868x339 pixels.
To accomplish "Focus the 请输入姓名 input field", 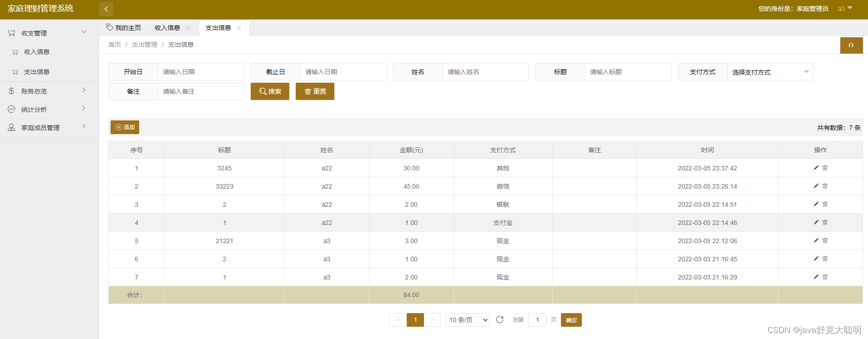I will 485,72.
